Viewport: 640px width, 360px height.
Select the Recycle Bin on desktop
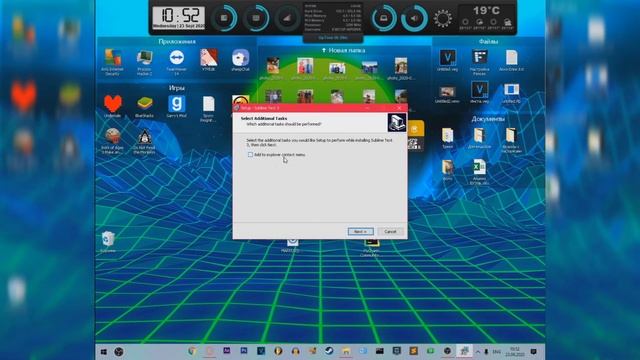pyautogui.click(x=108, y=242)
